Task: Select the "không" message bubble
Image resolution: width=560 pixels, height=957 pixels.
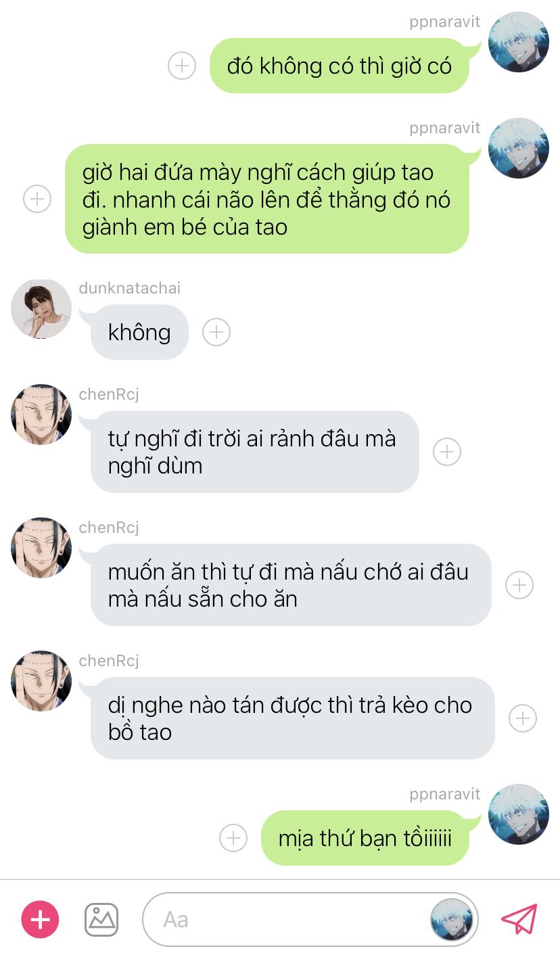Action: pyautogui.click(x=139, y=332)
